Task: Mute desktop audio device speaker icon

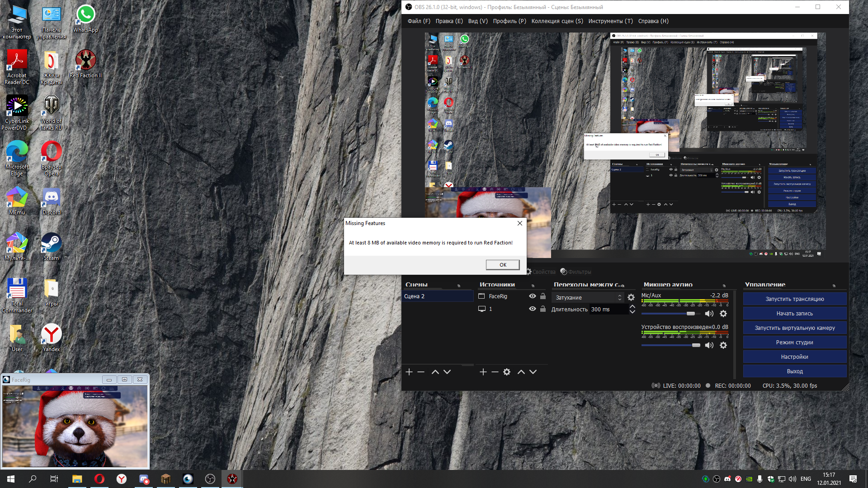Action: pyautogui.click(x=709, y=345)
